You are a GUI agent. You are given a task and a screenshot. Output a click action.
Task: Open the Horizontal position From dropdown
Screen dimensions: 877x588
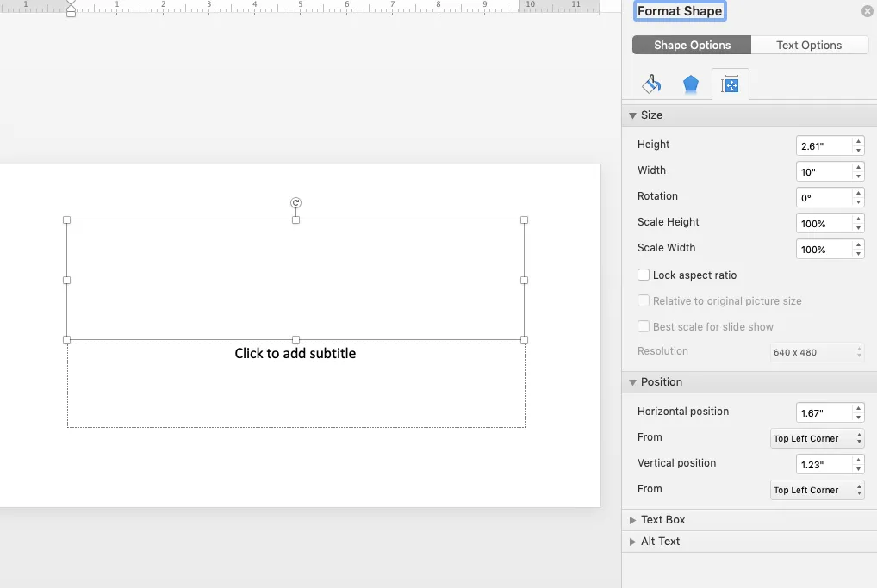click(x=818, y=438)
